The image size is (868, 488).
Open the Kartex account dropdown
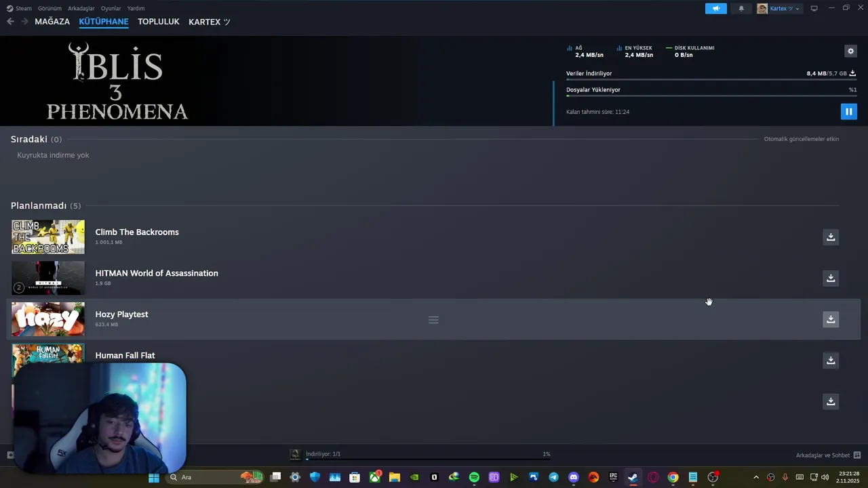[779, 8]
